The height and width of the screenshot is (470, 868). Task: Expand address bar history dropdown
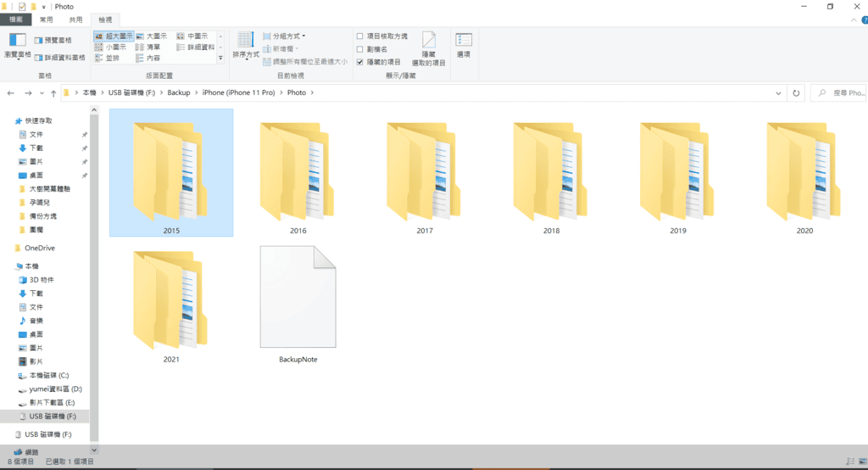(778, 93)
